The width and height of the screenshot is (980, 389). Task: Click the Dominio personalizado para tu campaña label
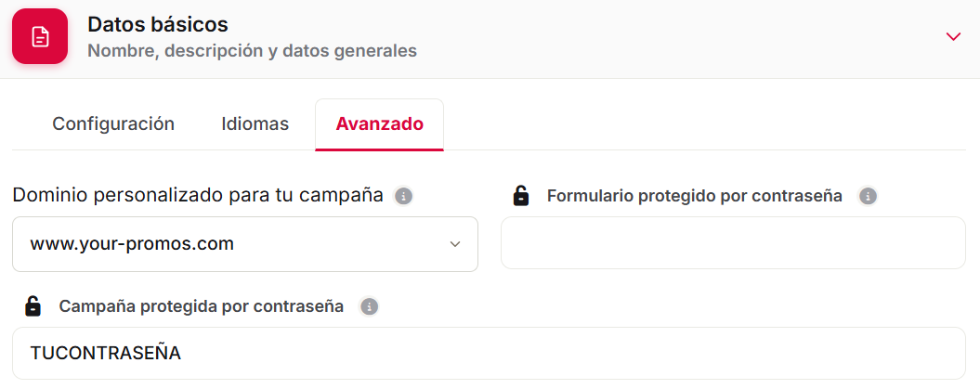tap(198, 196)
